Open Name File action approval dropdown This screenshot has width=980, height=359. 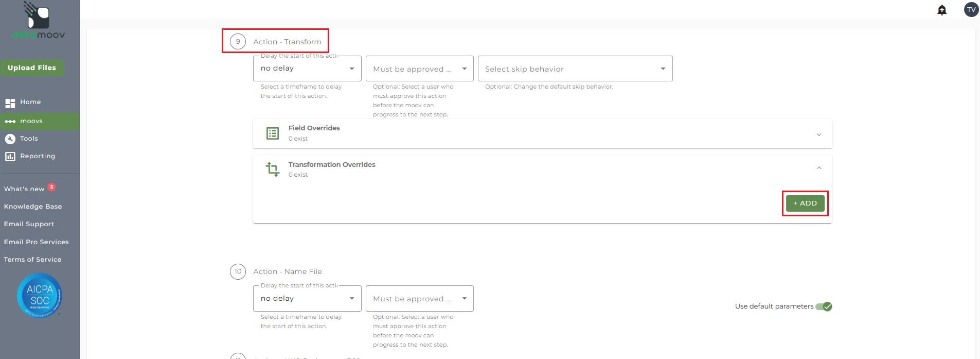pyautogui.click(x=419, y=299)
